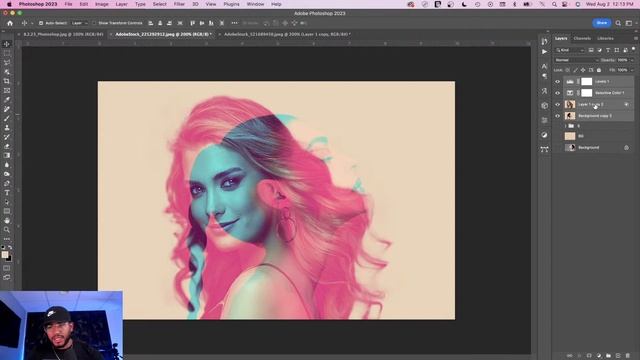The width and height of the screenshot is (640, 360).
Task: Switch to the Libraries tab
Action: point(605,38)
